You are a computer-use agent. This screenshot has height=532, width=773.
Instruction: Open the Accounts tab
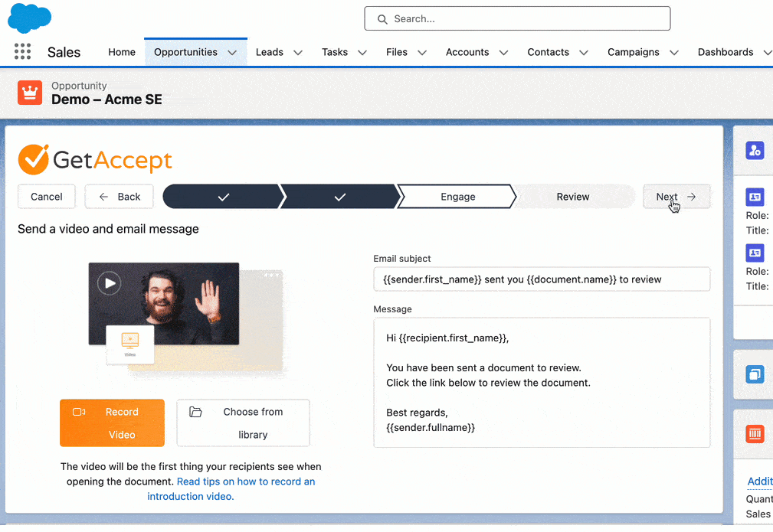[x=467, y=52]
